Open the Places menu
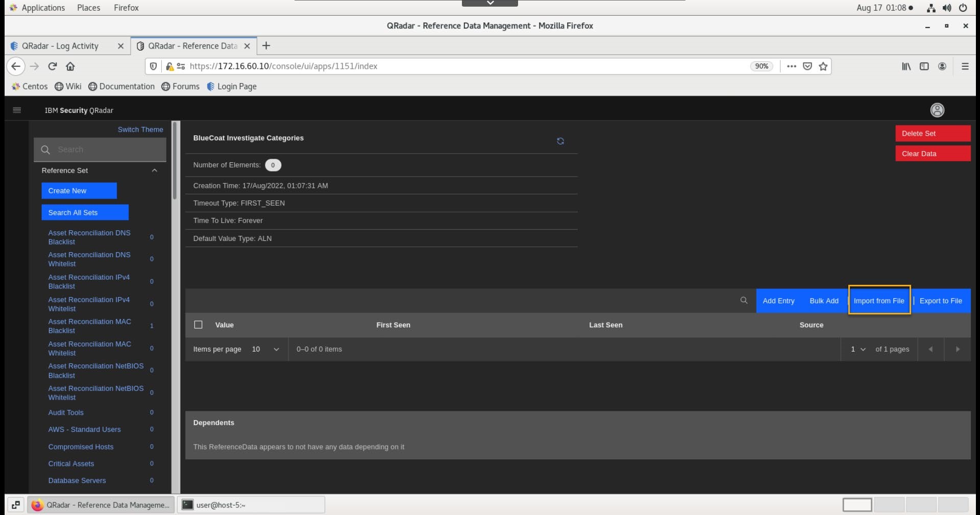Image resolution: width=980 pixels, height=515 pixels. tap(88, 8)
